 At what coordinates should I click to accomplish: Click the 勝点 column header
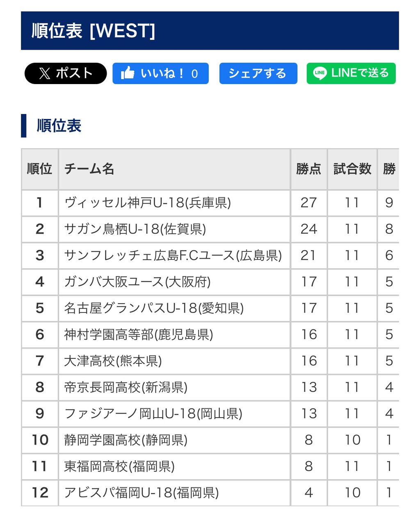tap(308, 169)
